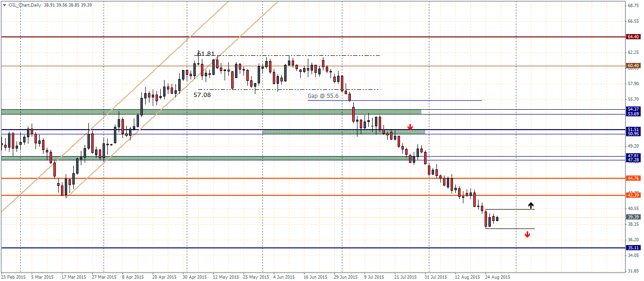Click the dropdown triangle beside OIL_Chart,Daily title
The height and width of the screenshot is (281, 644).
[4, 5]
